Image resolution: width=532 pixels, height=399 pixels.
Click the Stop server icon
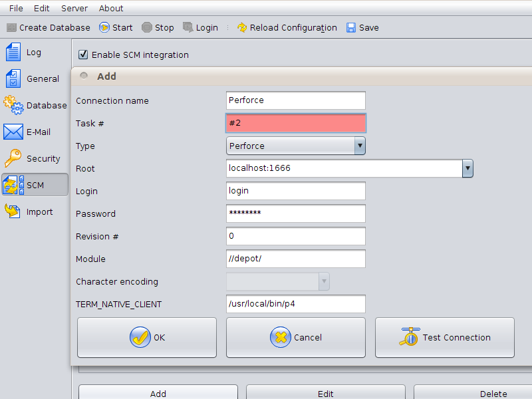[x=146, y=27]
